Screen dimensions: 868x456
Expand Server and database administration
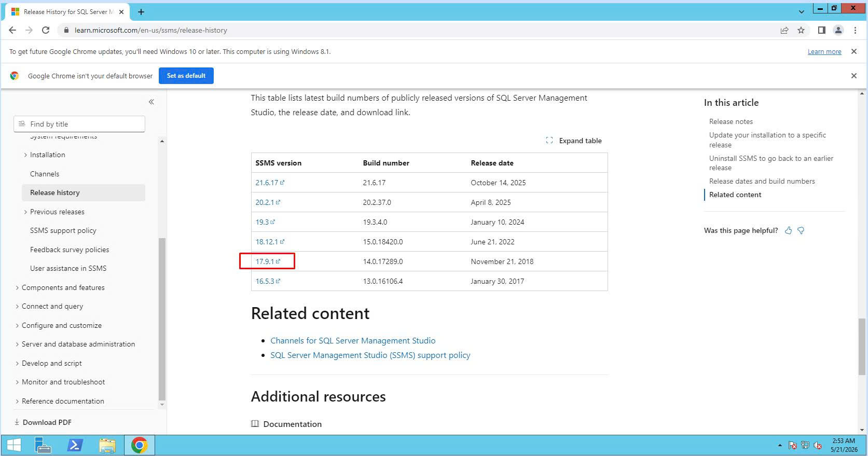point(17,344)
